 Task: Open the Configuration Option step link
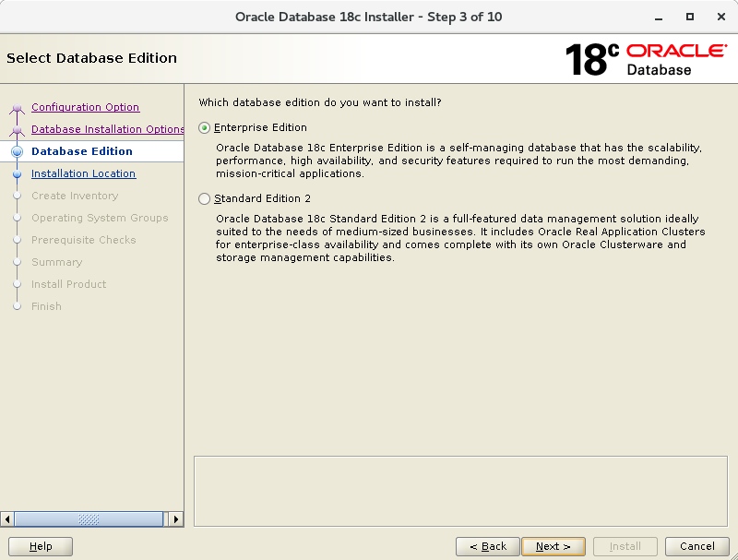pyautogui.click(x=85, y=107)
